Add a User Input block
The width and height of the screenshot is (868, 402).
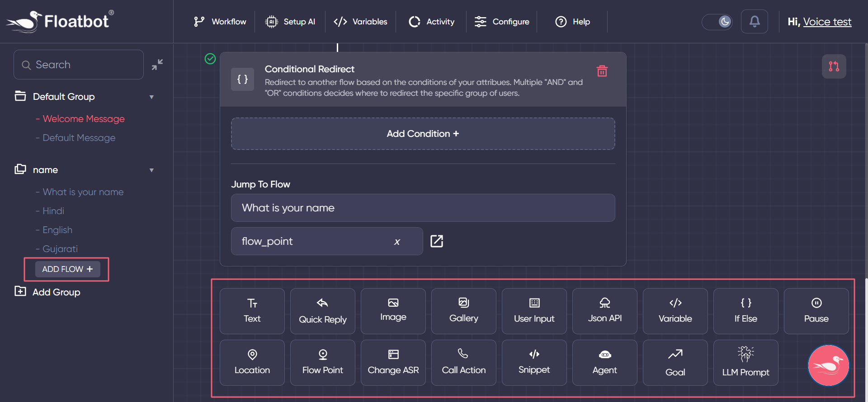(534, 311)
